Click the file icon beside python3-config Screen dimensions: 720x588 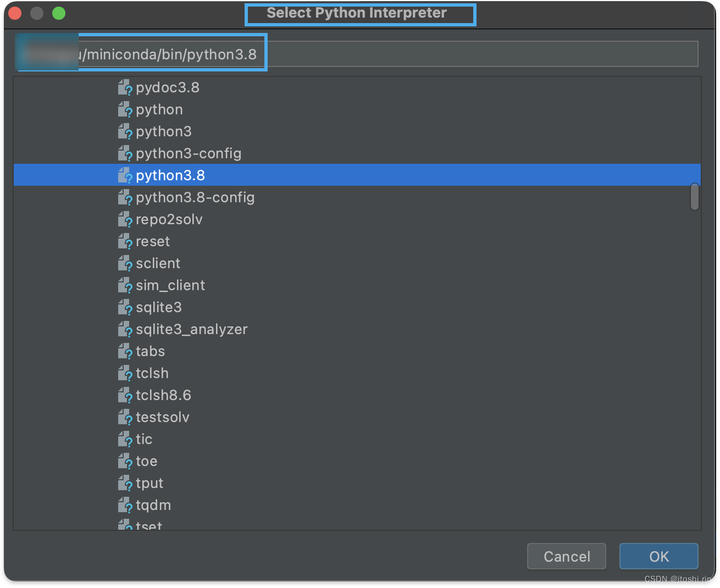tap(125, 153)
